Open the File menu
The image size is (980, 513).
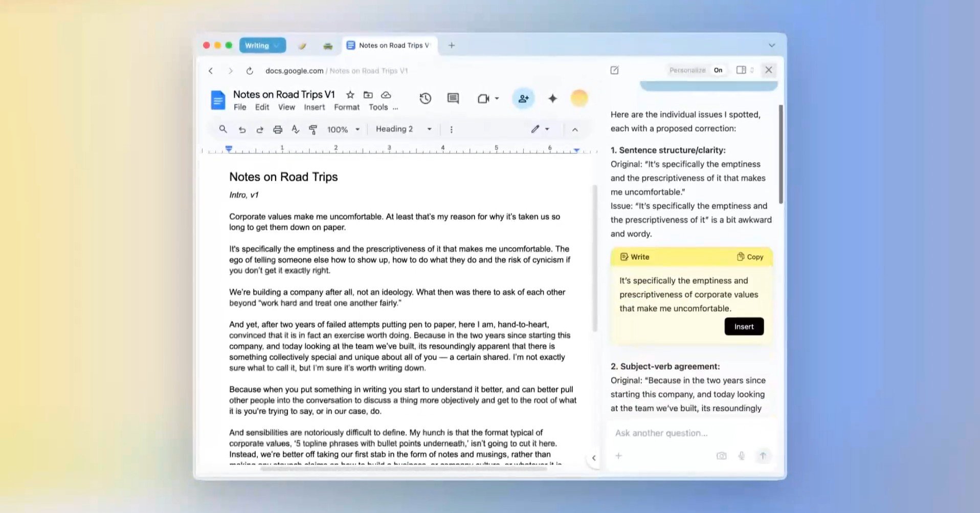pos(240,107)
